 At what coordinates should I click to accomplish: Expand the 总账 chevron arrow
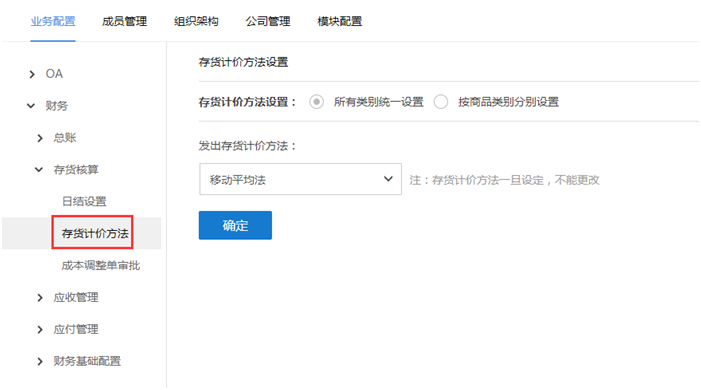[40, 138]
